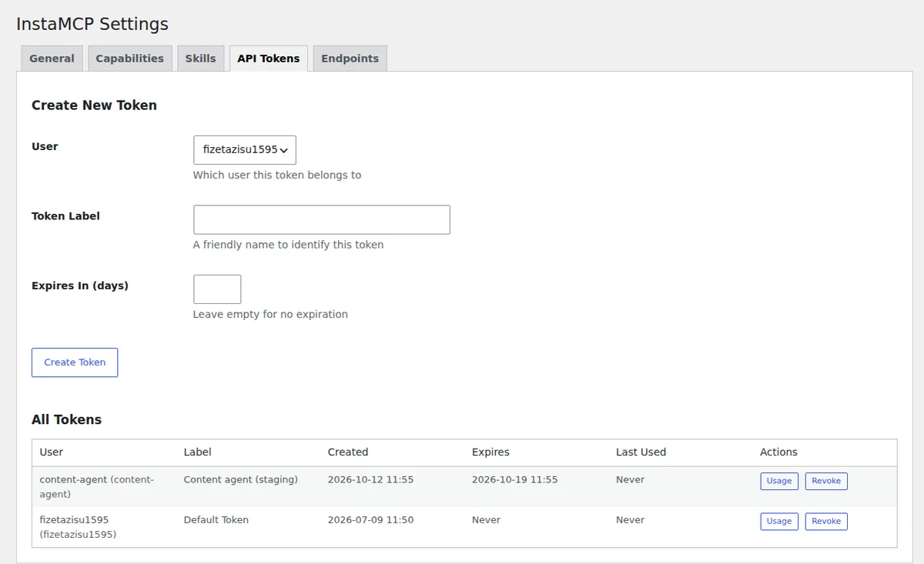
Task: Click the Last Used column header
Action: coord(641,452)
